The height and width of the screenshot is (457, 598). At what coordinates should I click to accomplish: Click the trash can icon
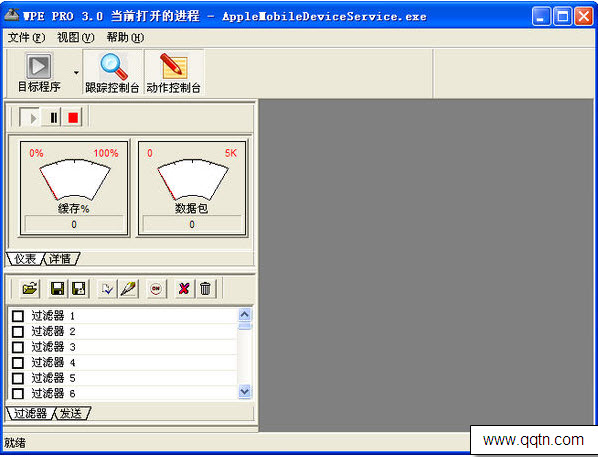pos(205,288)
